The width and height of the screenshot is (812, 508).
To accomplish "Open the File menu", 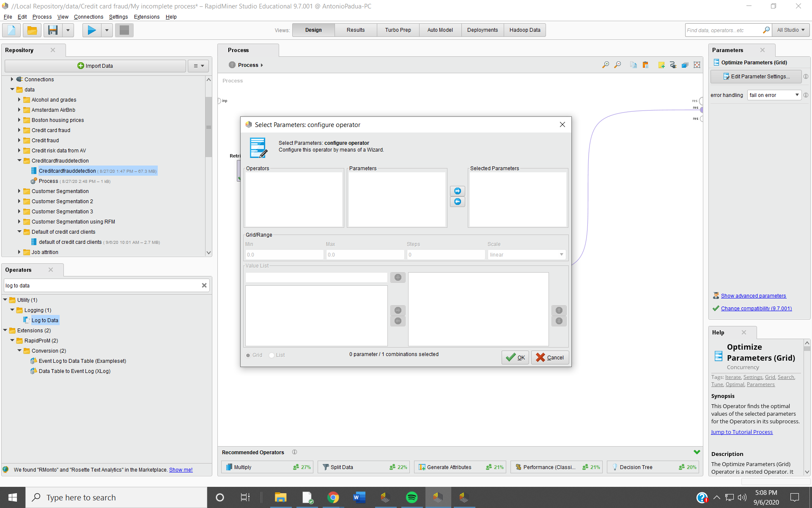I will point(8,17).
